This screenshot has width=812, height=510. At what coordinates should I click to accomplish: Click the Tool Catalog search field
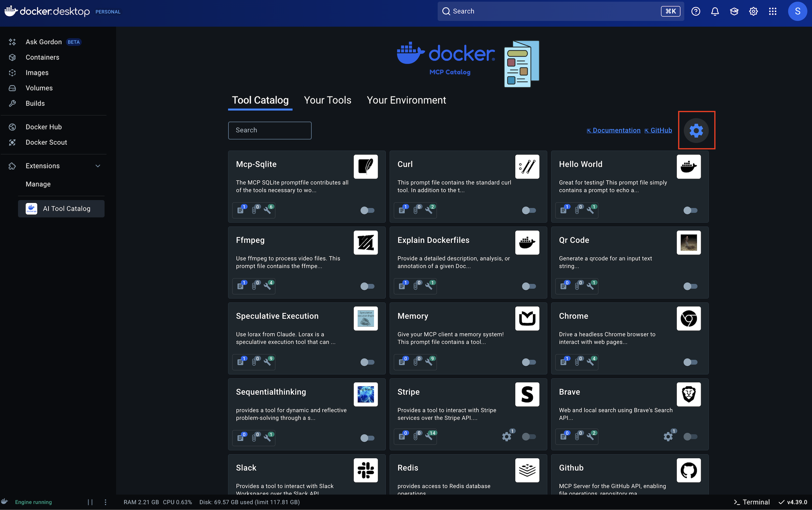pos(270,130)
